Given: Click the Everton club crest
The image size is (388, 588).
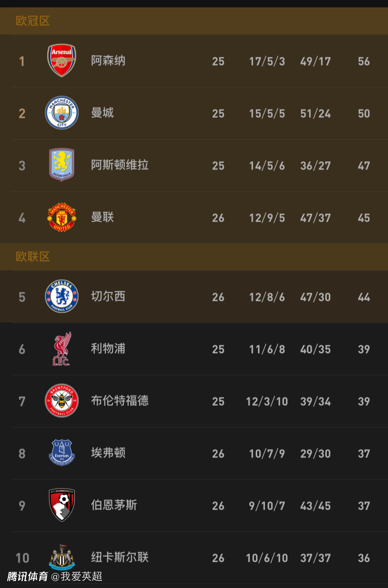Looking at the screenshot, I should 61,453.
